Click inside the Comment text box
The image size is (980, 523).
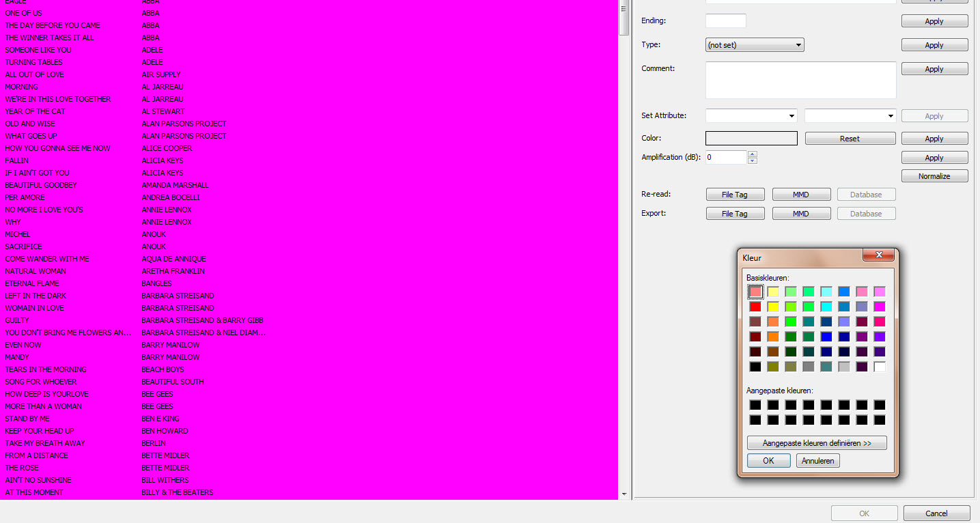pos(800,80)
